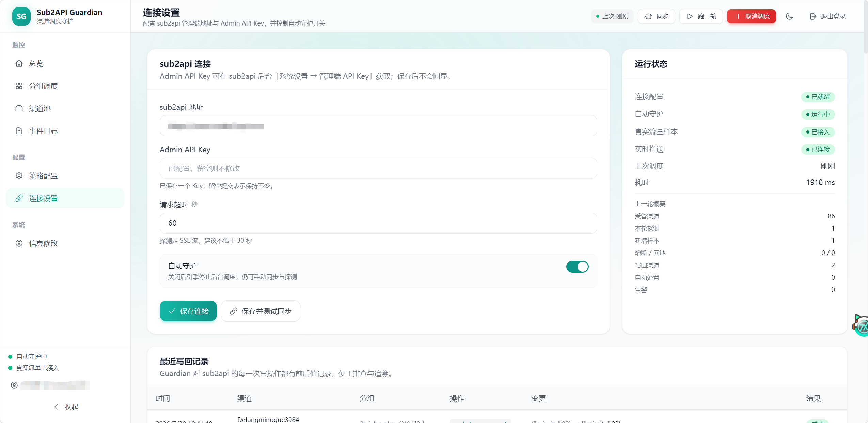The width and height of the screenshot is (868, 423).
Task: Click the grid icon beside 分组调度
Action: pyautogui.click(x=19, y=86)
